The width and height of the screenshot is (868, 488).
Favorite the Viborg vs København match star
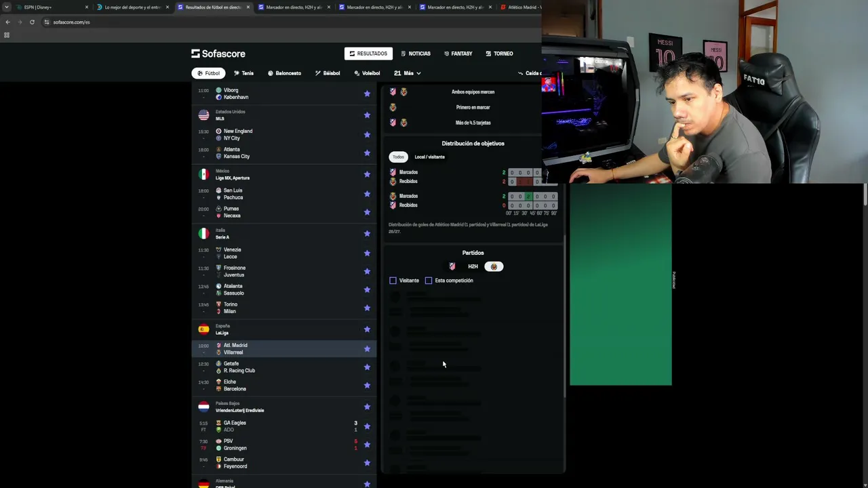tap(367, 94)
